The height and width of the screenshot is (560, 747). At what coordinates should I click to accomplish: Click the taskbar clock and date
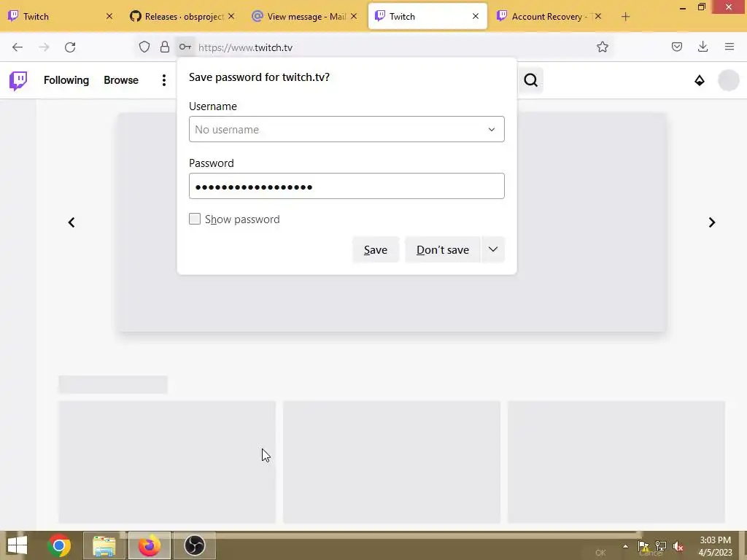click(715, 546)
